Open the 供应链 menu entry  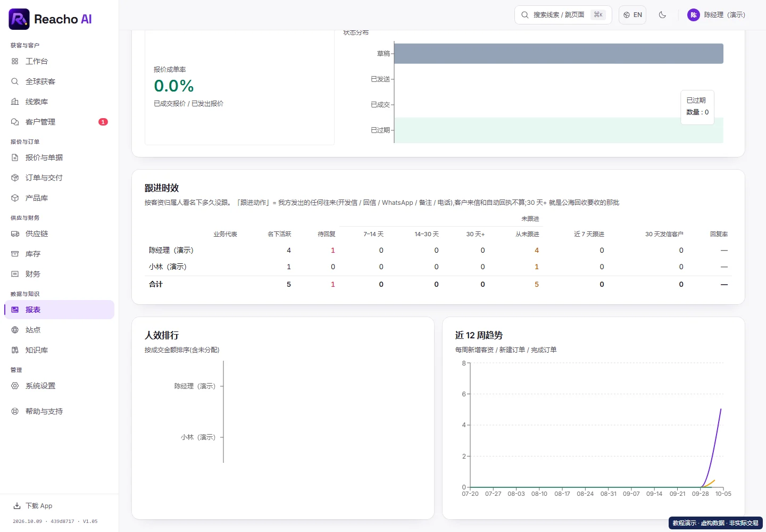click(x=60, y=234)
